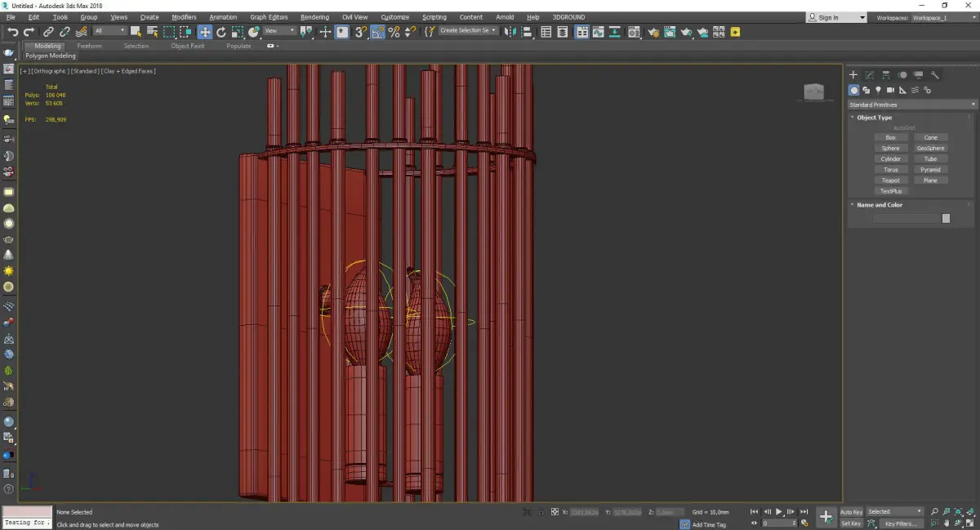Create a Box primitive
980x530 pixels.
point(890,138)
